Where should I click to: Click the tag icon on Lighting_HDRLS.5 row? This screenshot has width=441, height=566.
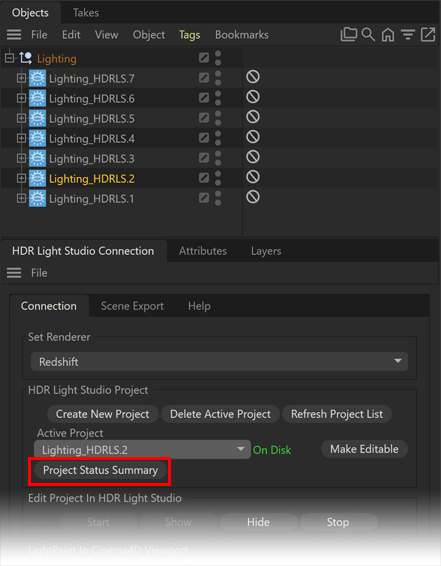253,117
